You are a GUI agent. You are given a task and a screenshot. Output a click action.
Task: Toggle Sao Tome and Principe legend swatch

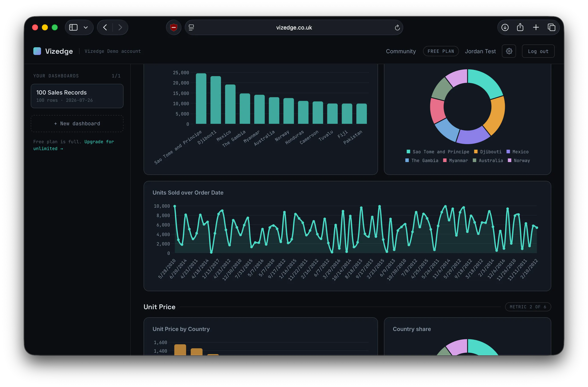408,152
